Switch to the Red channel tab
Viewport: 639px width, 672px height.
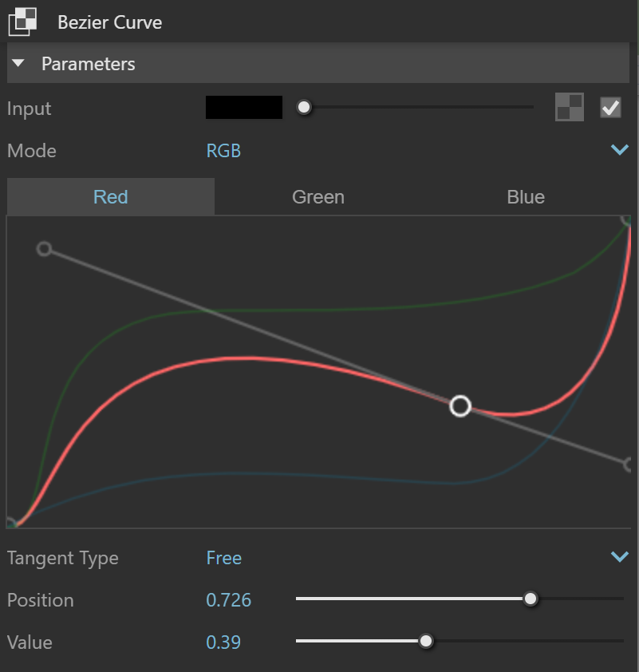pos(110,197)
